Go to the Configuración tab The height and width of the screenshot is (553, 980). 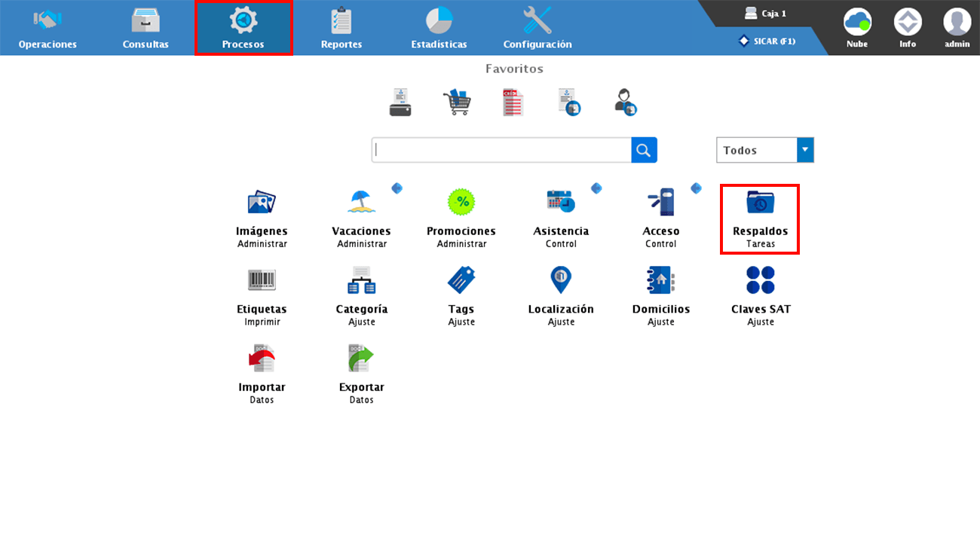537,28
